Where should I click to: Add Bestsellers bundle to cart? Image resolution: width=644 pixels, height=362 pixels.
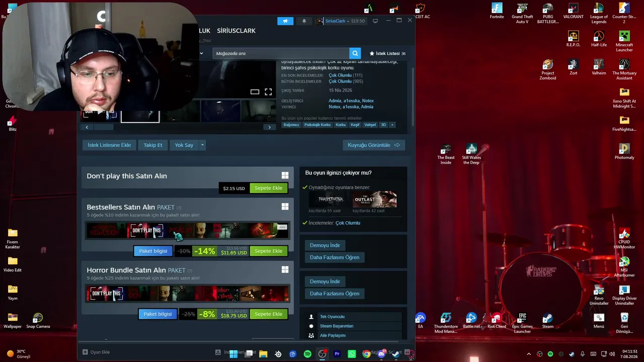coord(269,251)
